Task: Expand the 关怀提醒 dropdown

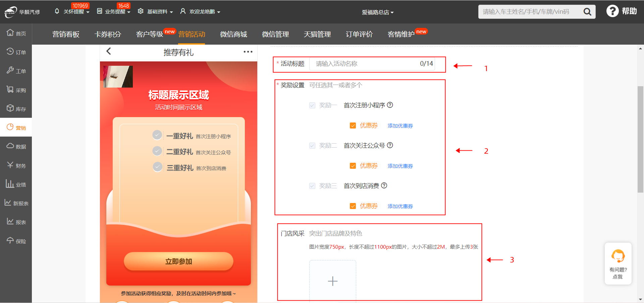Action: point(76,12)
